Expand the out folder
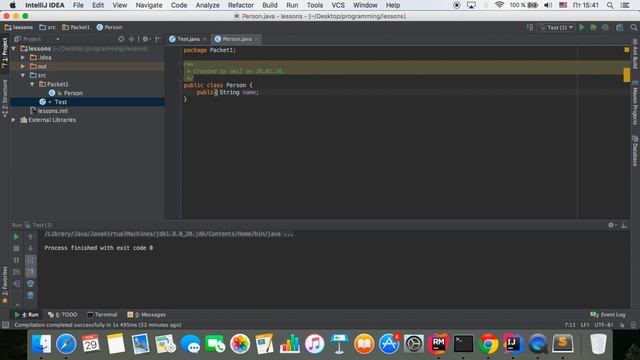 click(23, 66)
